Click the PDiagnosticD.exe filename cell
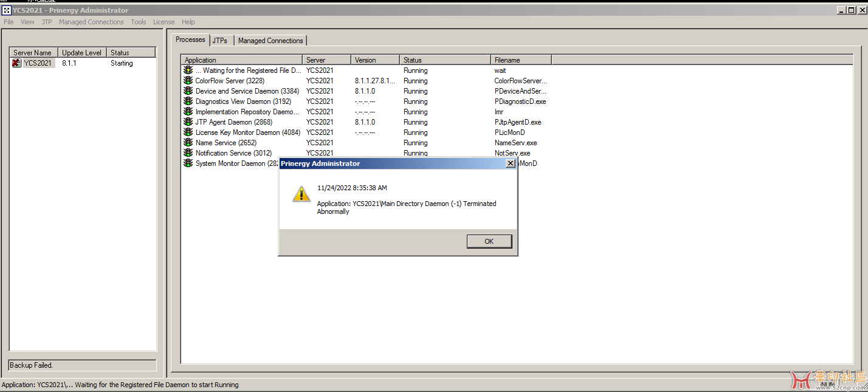Screen dimensions: 868x392 520,101
